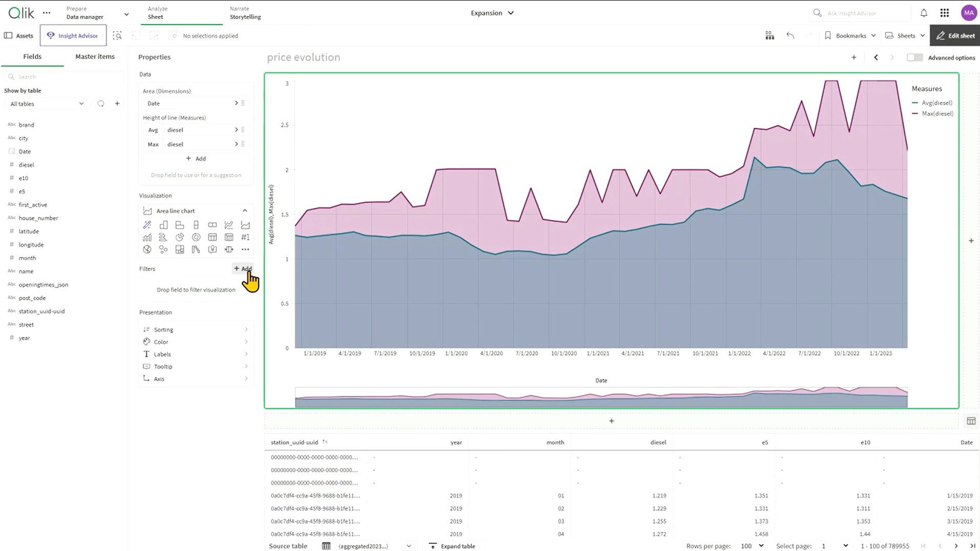Choose the map globe visualization icon
980x551 pixels.
click(147, 249)
